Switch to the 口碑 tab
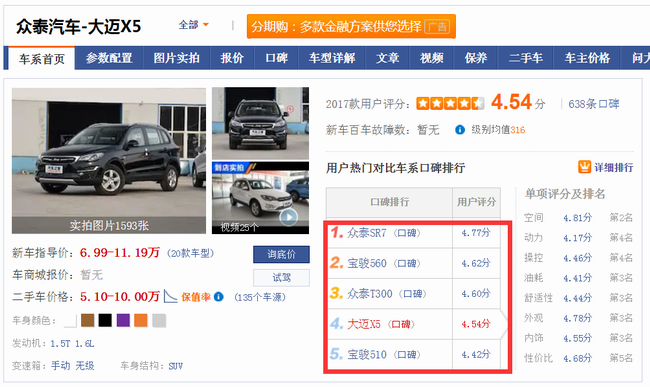The height and width of the screenshot is (387, 650). [276, 58]
